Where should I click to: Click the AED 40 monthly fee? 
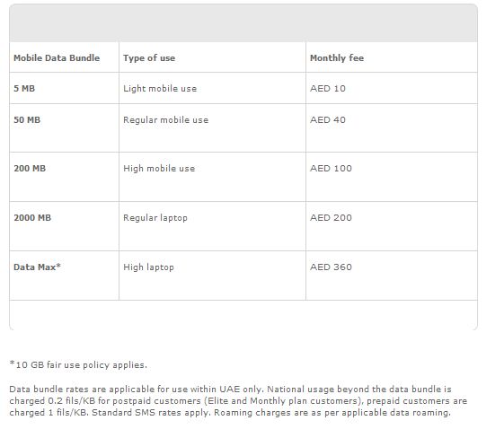328,119
